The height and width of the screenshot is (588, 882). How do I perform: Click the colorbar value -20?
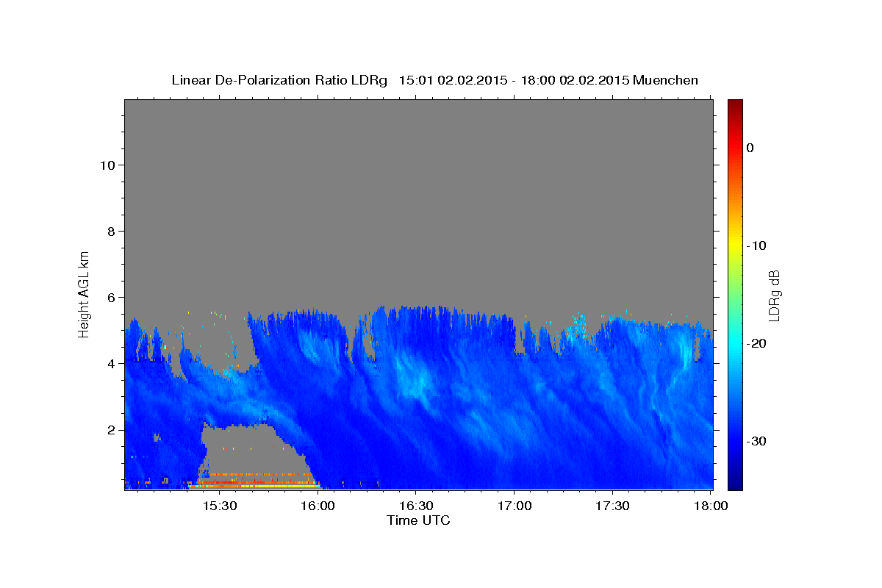pos(757,343)
